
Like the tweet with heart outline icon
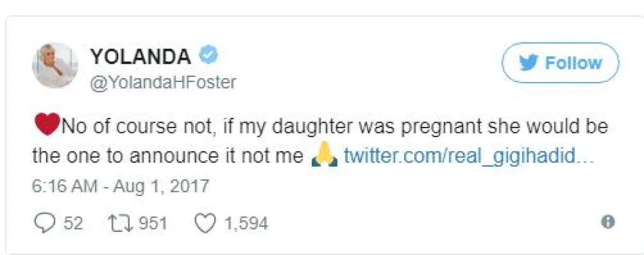tap(204, 223)
